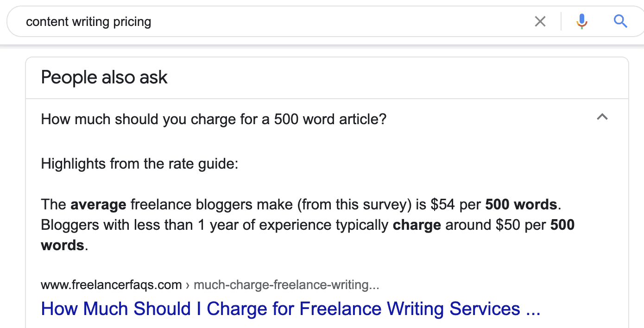Open the Freelance Writing Services result link

coord(291,308)
